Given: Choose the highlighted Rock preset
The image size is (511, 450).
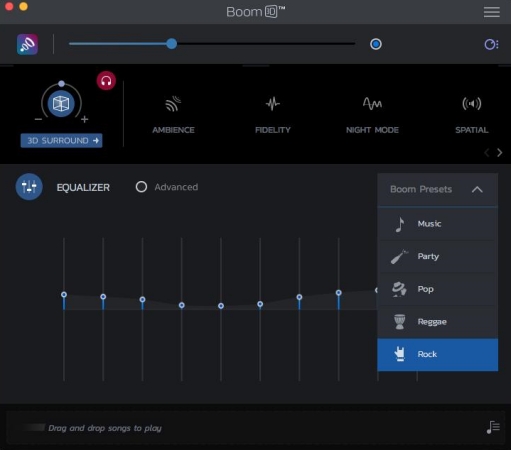Looking at the screenshot, I should pos(438,355).
